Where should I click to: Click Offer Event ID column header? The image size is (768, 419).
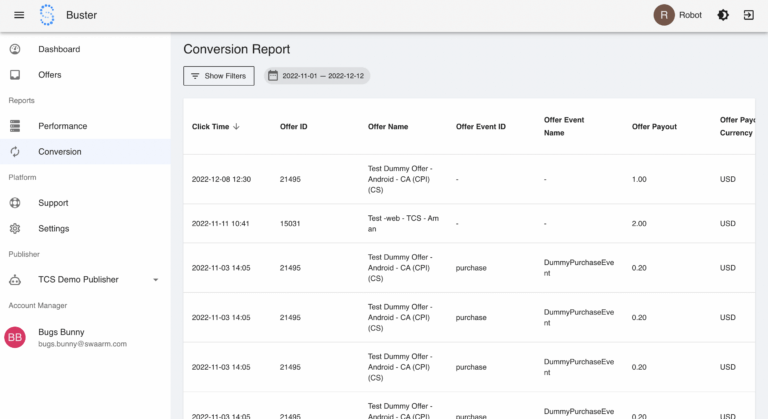click(480, 126)
